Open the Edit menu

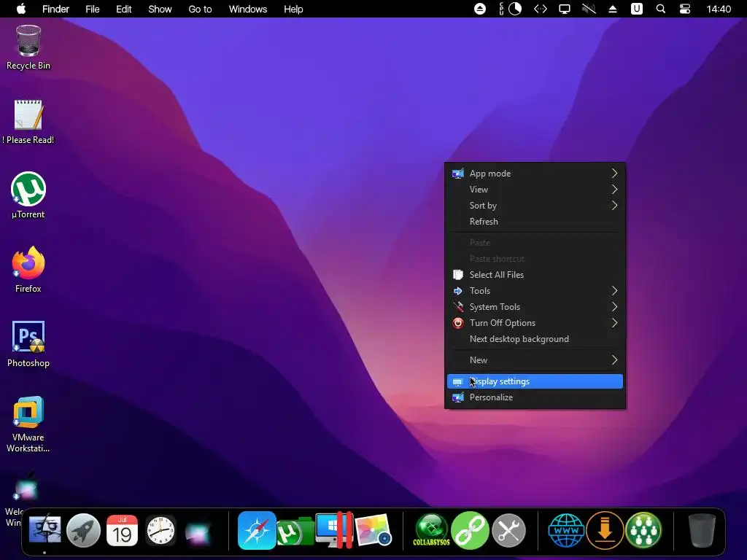point(124,9)
